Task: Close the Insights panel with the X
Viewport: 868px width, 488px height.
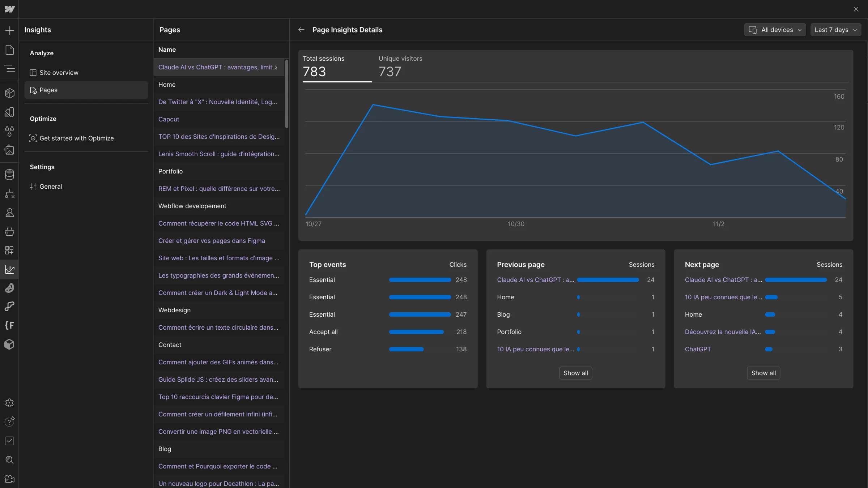Action: (856, 9)
